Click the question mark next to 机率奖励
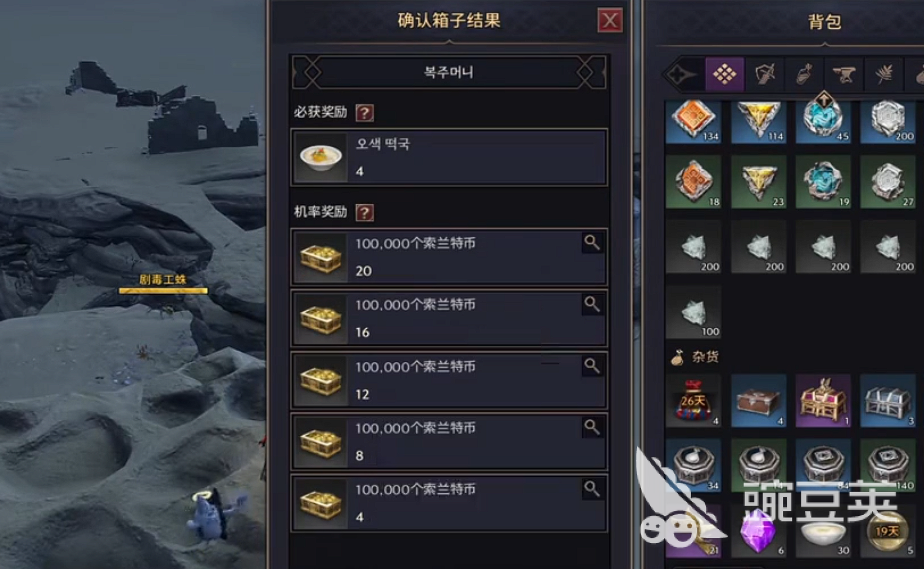This screenshot has height=569, width=924. (x=365, y=213)
